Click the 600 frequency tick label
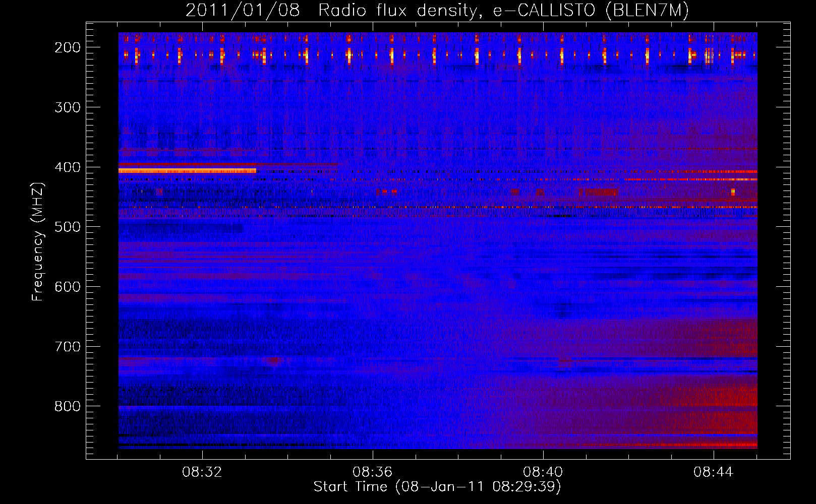816x504 pixels. [68, 287]
